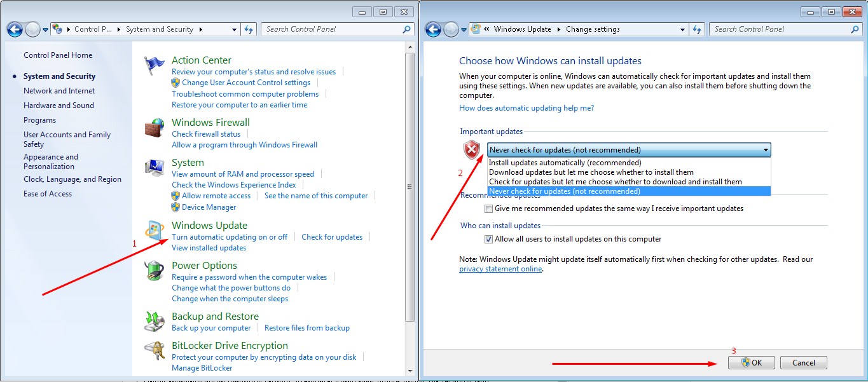Select Install updates automatically (recommended) option

tap(629, 163)
